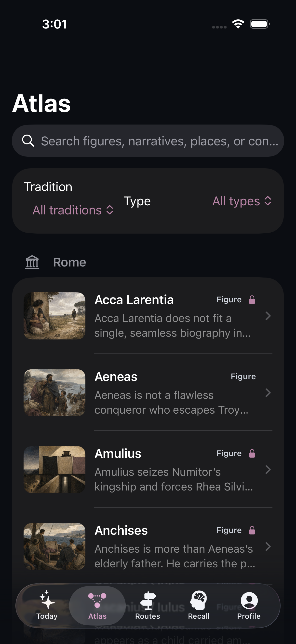Image resolution: width=296 pixels, height=644 pixels.
Task: Open the All traditions dropdown
Action: tap(73, 210)
